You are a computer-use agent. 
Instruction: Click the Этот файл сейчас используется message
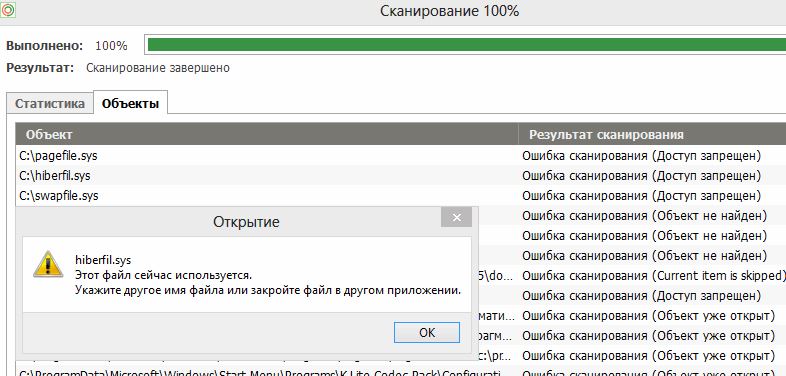163,275
